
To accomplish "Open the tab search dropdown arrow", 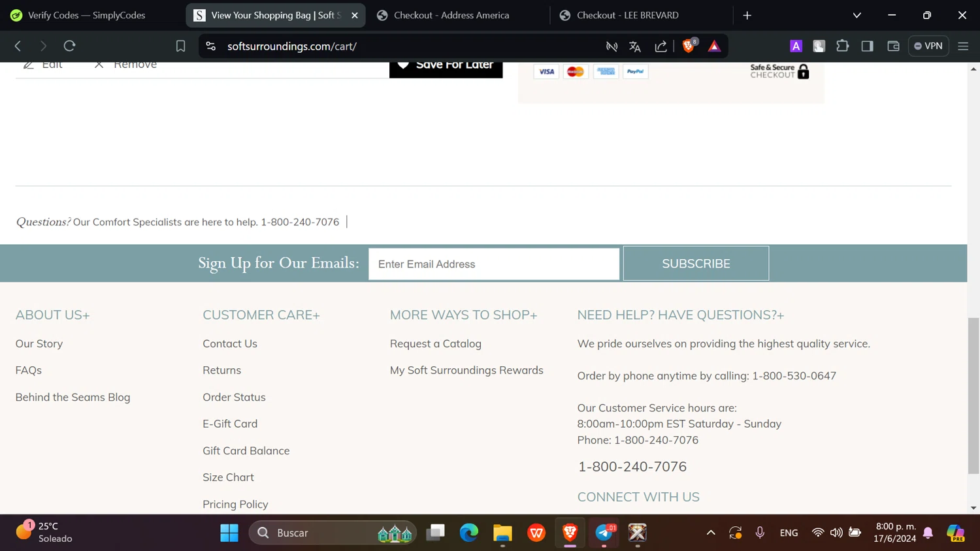I will 857,15.
